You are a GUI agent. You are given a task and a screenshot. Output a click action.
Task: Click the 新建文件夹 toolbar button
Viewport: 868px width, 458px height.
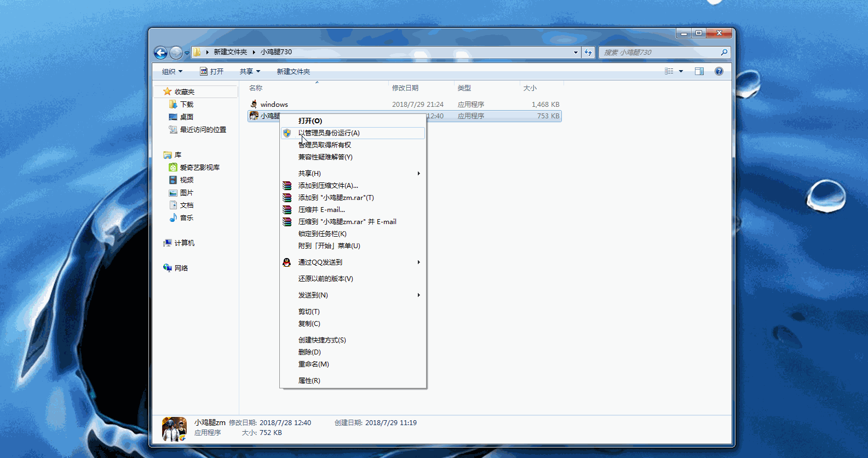click(293, 72)
